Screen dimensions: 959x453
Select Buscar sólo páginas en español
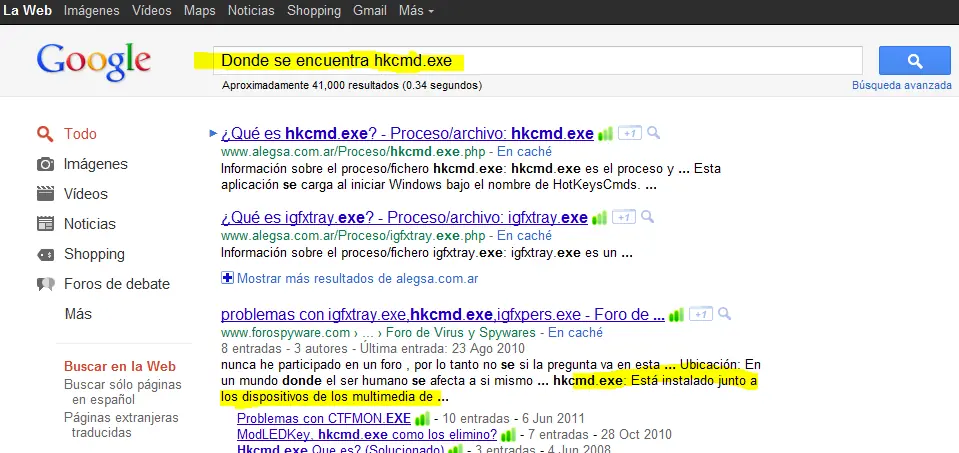pyautogui.click(x=123, y=392)
